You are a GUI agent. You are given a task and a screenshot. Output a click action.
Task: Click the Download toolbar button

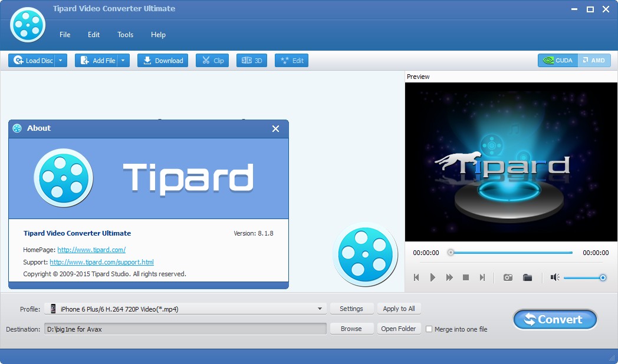tap(163, 61)
